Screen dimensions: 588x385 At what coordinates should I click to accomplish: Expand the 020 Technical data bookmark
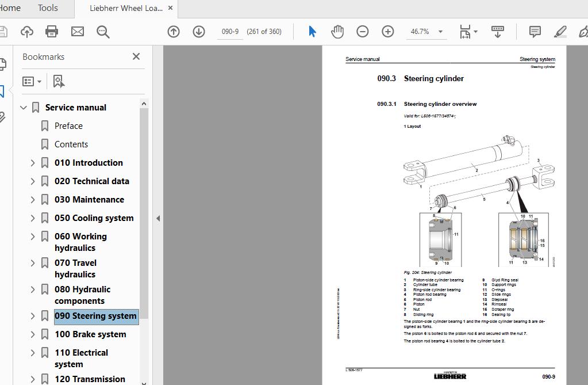point(32,181)
